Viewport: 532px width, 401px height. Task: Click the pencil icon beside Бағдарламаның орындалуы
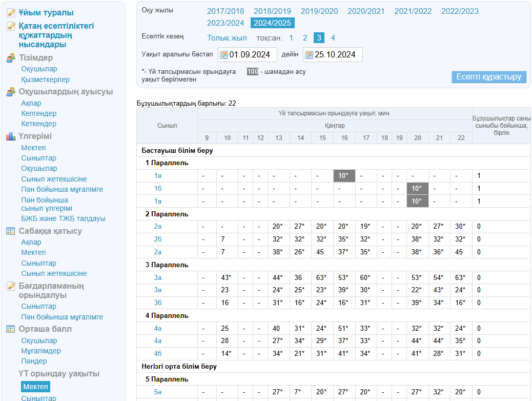click(x=11, y=286)
